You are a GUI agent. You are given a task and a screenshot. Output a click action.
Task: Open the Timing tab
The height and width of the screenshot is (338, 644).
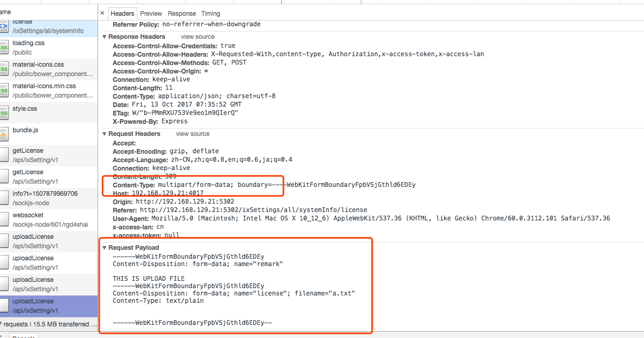point(210,13)
